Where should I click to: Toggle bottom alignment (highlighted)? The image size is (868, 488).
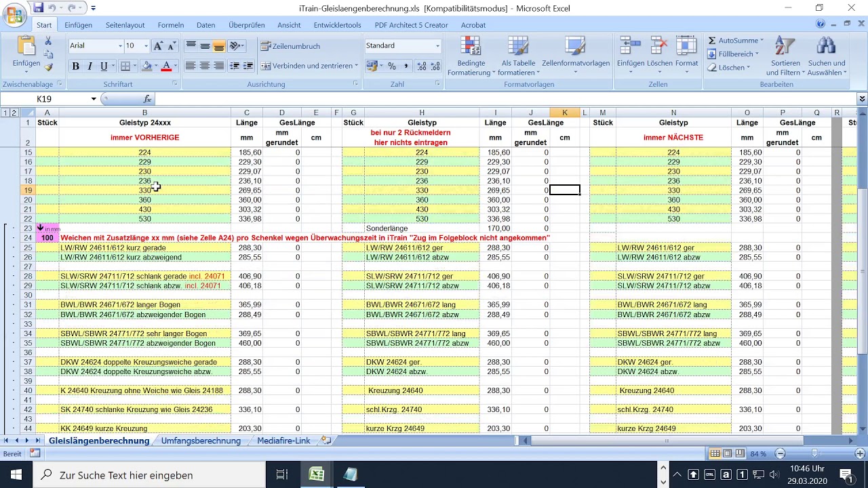pyautogui.click(x=219, y=46)
